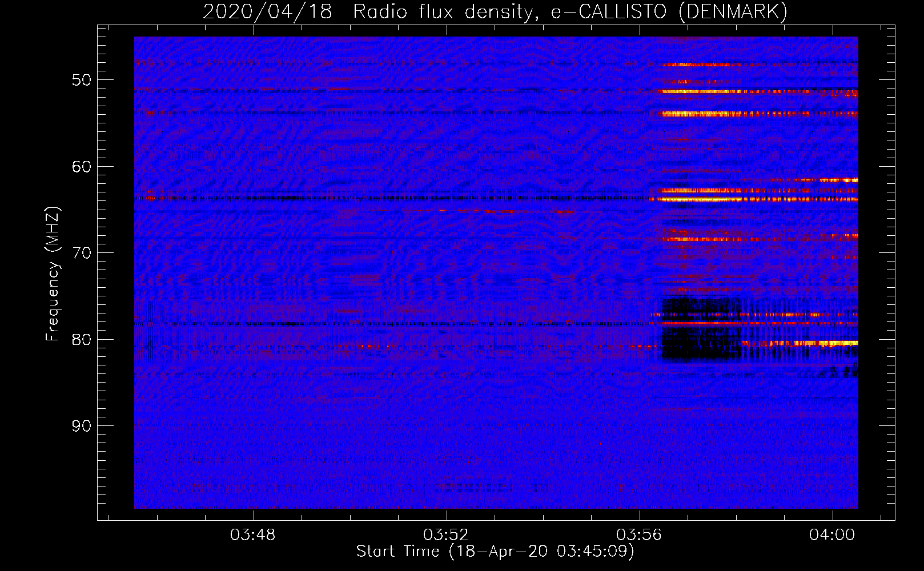
Task: Click the plot title '2020/04/18 Radio flux density'
Action: pyautogui.click(x=495, y=11)
